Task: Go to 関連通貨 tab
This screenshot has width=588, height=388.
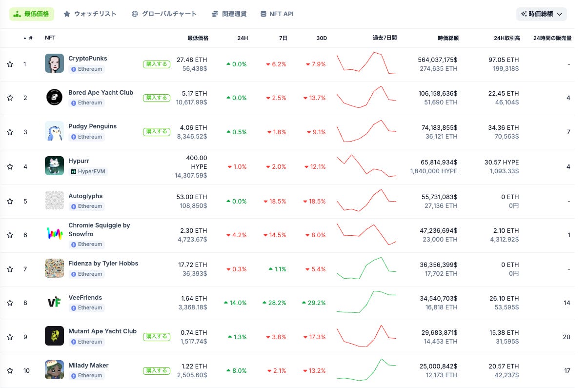Action: click(229, 14)
